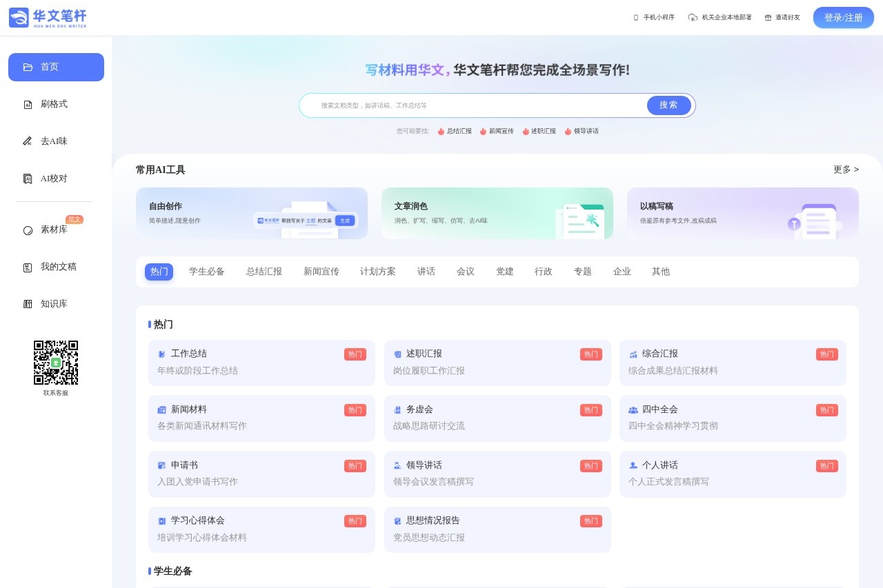Image resolution: width=883 pixels, height=588 pixels.
Task: Expand 更多 to see more AI tools
Action: [x=846, y=170]
